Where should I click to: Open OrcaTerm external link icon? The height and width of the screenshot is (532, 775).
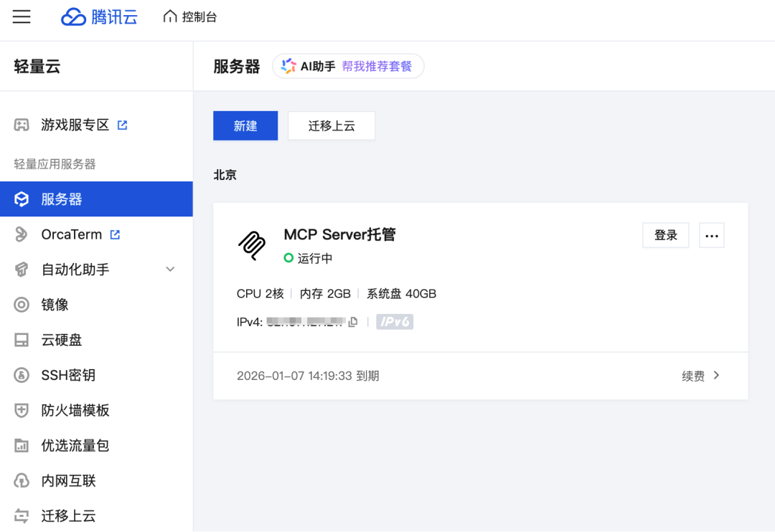(115, 234)
